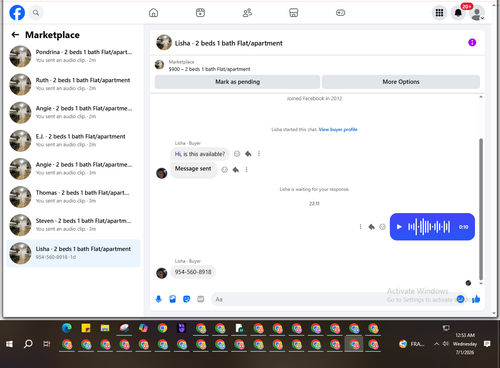The height and width of the screenshot is (368, 500).
Task: Open more menu for 'Message sent'
Action: [x=247, y=170]
